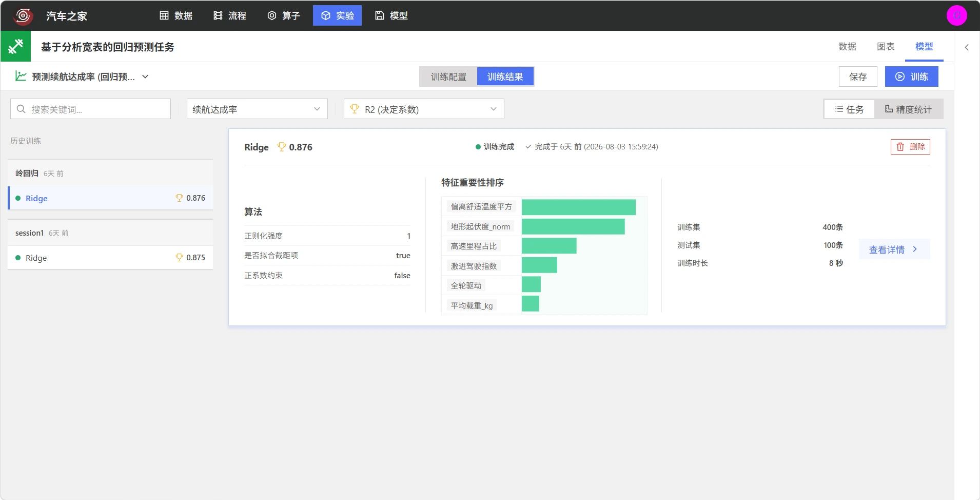Click the 保存 button
The image size is (980, 500).
(x=858, y=77)
